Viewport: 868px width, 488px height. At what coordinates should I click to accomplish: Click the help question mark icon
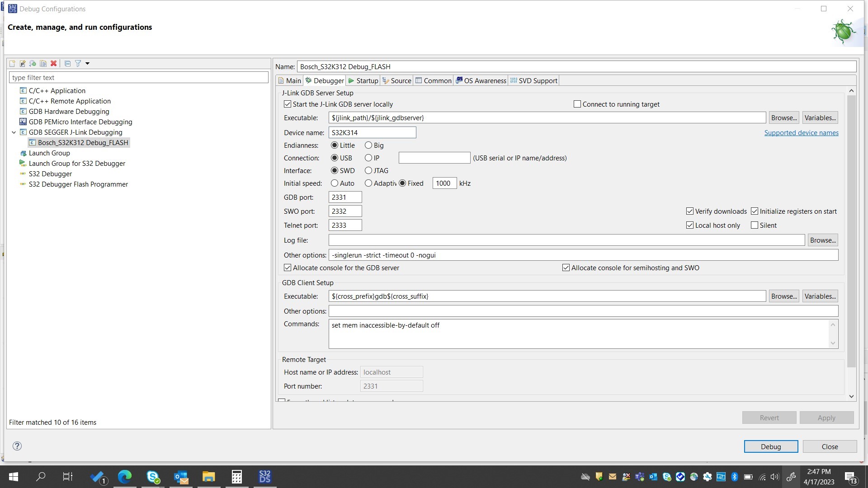point(17,446)
